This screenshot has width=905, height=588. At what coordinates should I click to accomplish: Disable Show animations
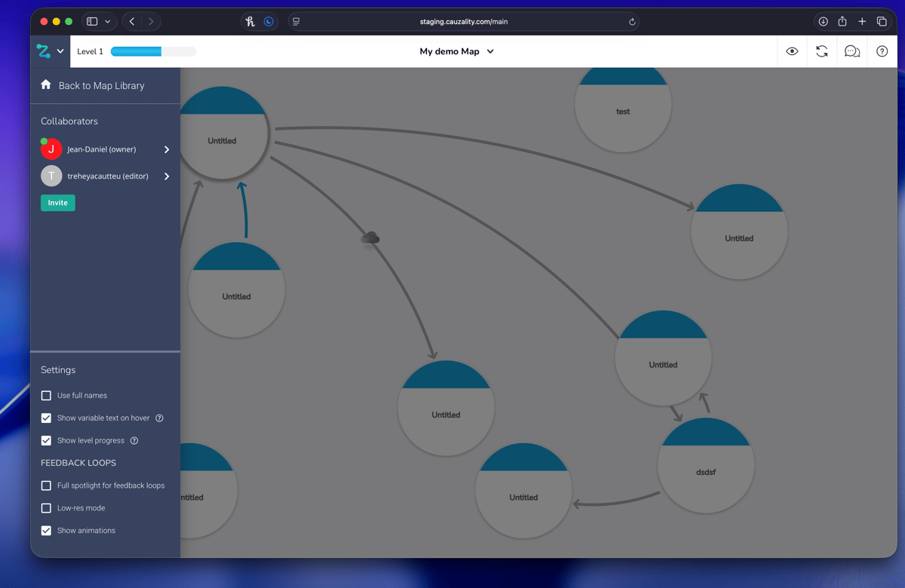coord(46,531)
